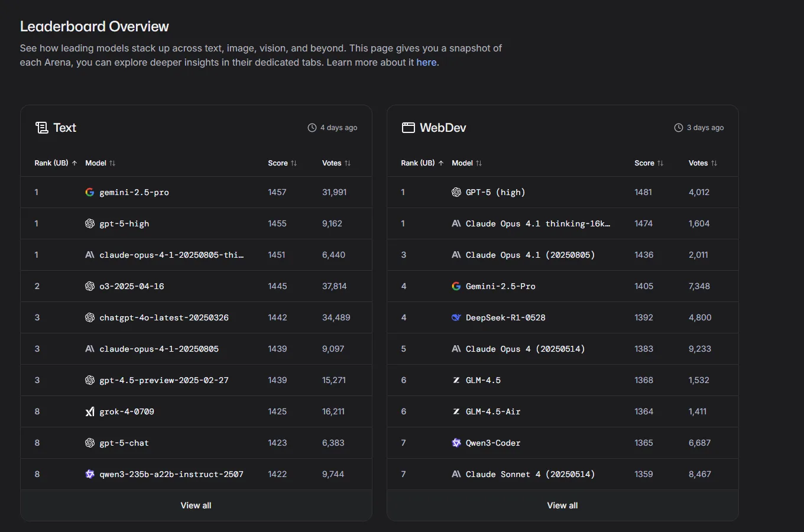This screenshot has width=804, height=532.
Task: Click the 1,532 votes for GLM-4.5
Action: (699, 380)
